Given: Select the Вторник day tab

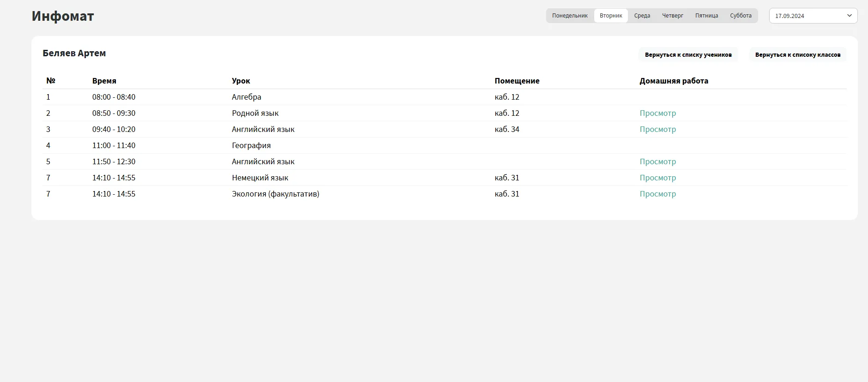Looking at the screenshot, I should point(611,16).
